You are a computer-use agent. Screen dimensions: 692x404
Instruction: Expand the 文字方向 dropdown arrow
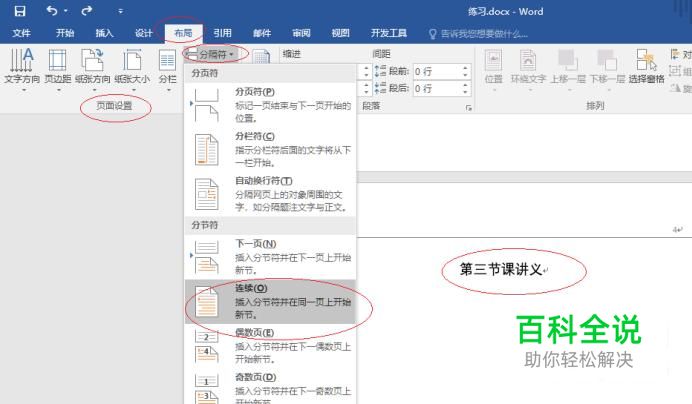(24, 90)
